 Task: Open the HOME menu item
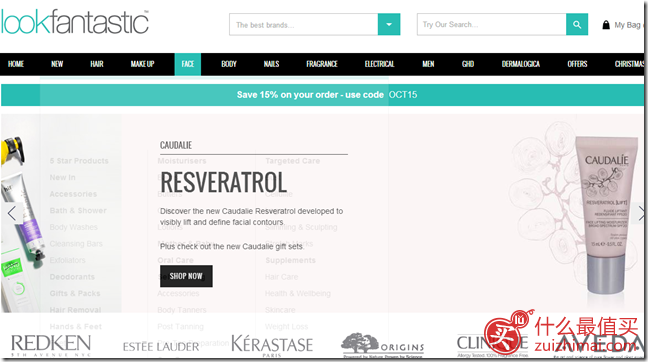(x=16, y=64)
